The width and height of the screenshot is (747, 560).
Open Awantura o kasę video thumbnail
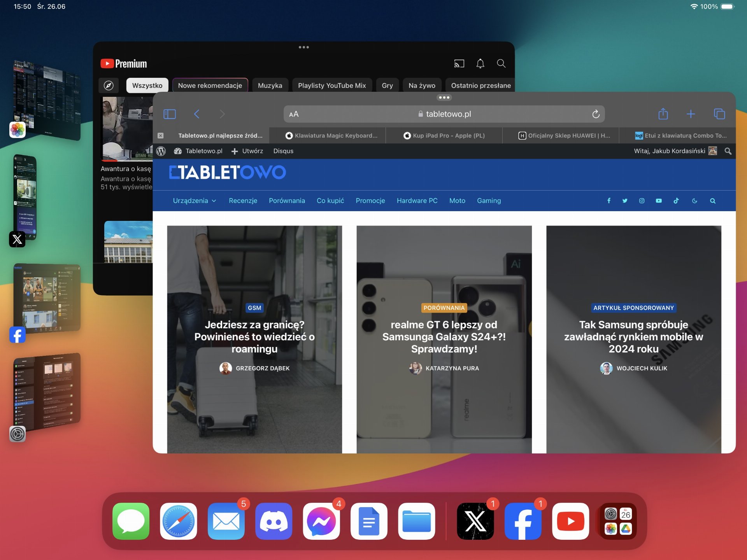coord(127,129)
